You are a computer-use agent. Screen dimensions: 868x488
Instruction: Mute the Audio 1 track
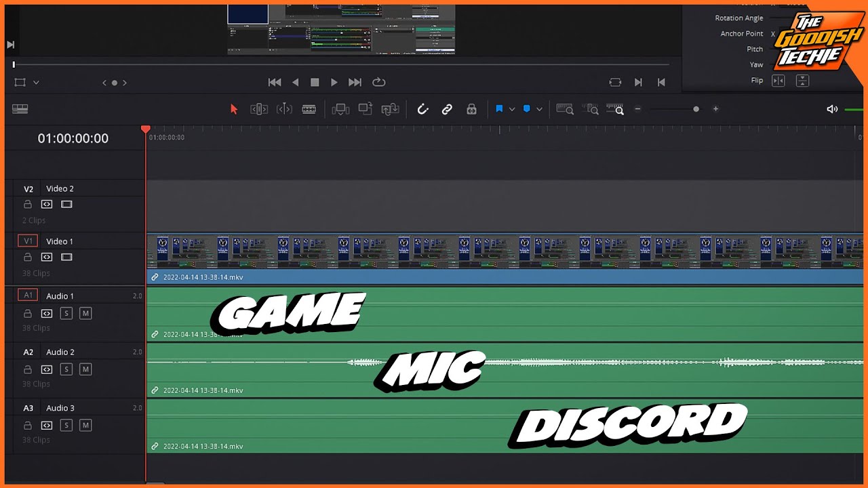[85, 314]
